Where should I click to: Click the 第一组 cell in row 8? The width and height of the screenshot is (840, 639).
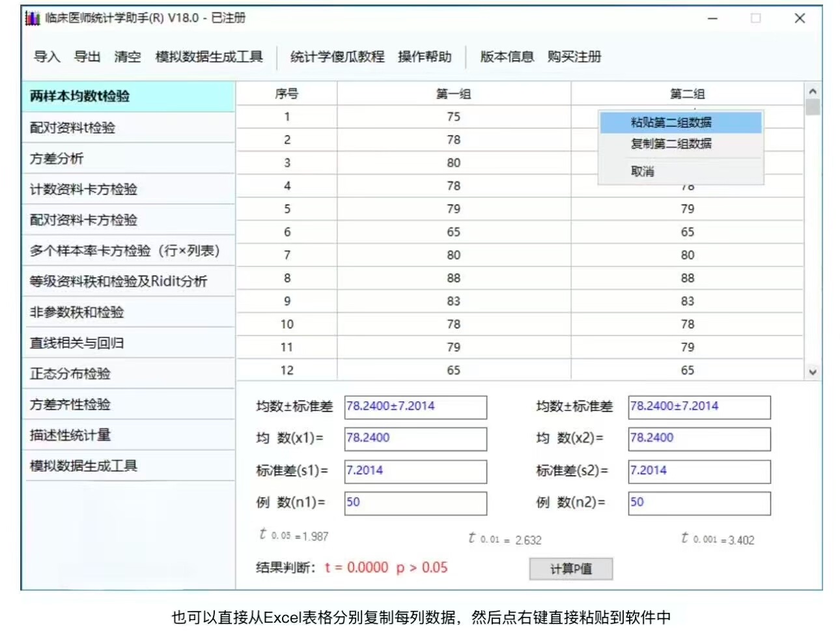(454, 278)
